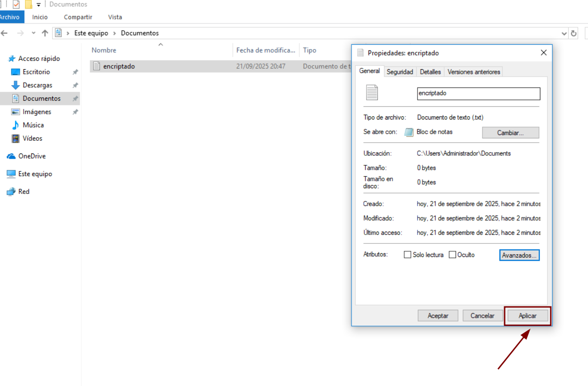Click the Escritorio desktop icon

(x=16, y=72)
